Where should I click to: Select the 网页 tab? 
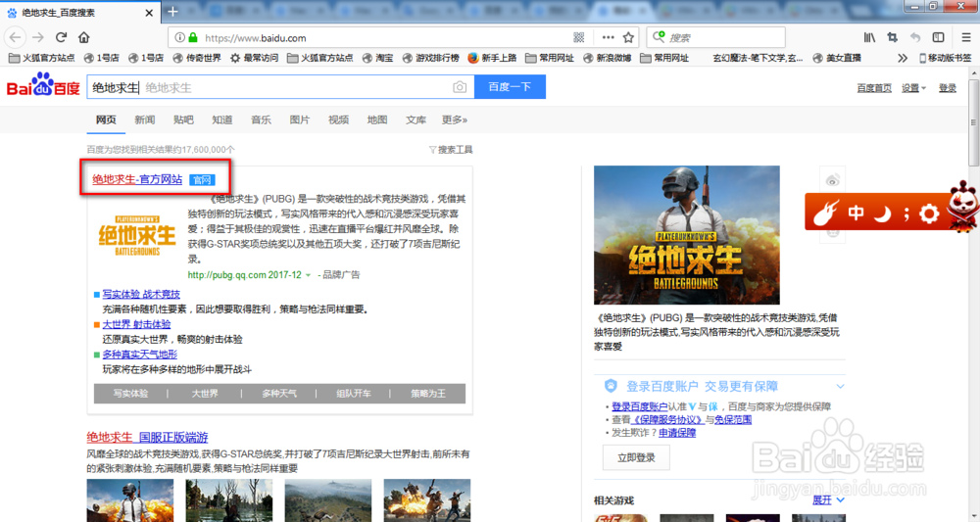[106, 119]
